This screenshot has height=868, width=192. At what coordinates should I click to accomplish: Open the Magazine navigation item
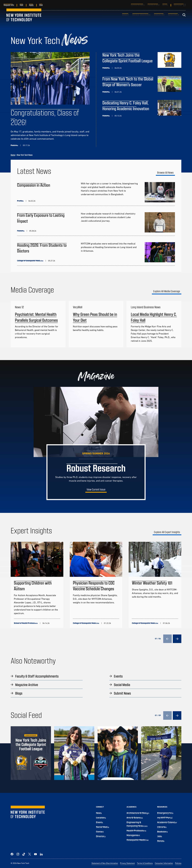[x=159, y=15]
